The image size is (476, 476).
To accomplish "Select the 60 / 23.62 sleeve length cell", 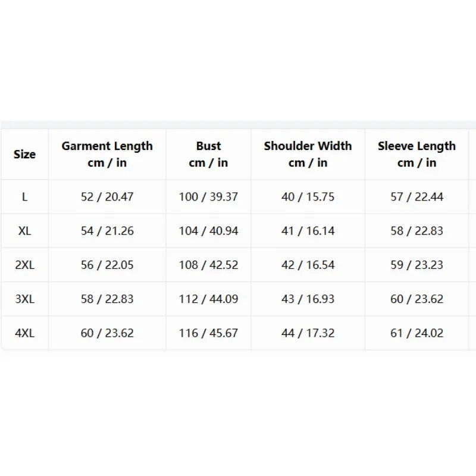I will tap(417, 299).
